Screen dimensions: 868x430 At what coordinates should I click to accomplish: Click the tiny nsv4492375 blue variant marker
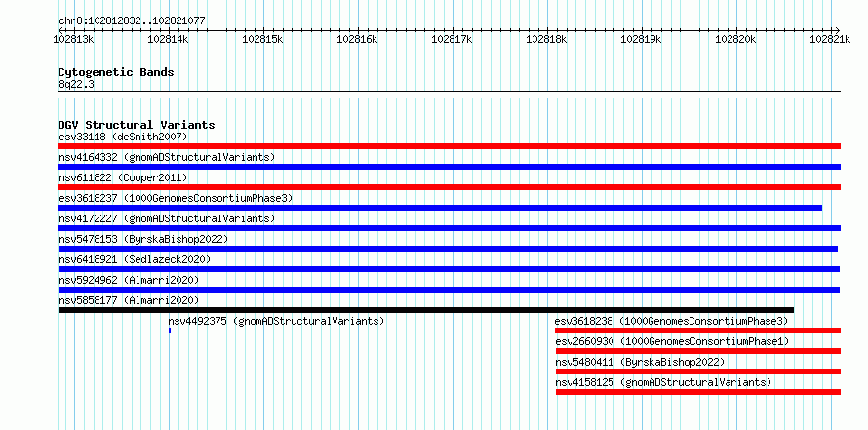point(170,331)
